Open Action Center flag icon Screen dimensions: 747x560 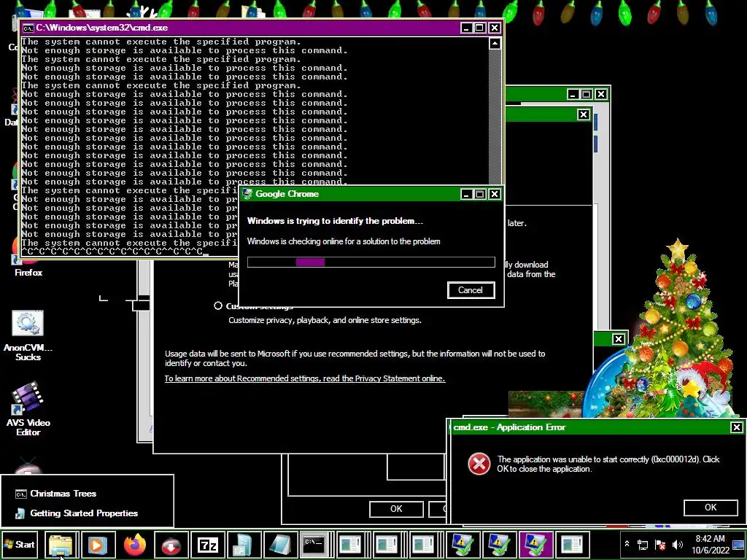660,544
